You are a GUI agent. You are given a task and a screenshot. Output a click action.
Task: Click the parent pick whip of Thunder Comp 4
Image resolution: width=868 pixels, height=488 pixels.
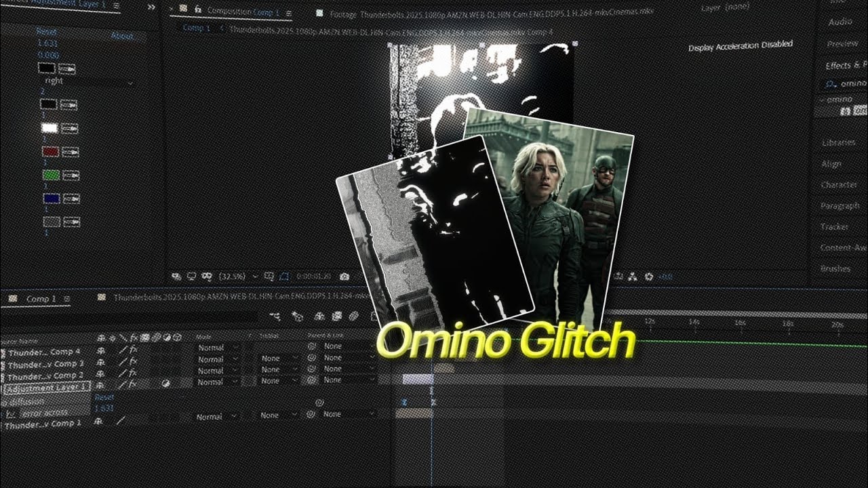(x=312, y=346)
